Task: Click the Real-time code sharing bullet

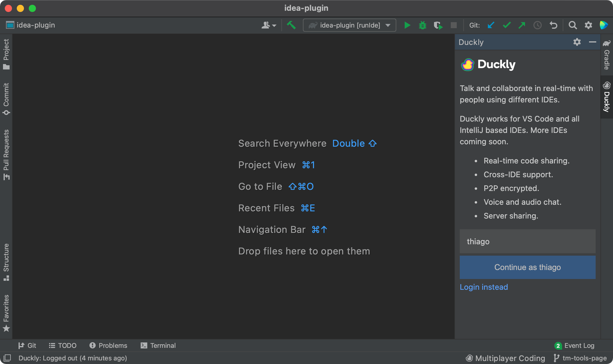Action: (526, 161)
